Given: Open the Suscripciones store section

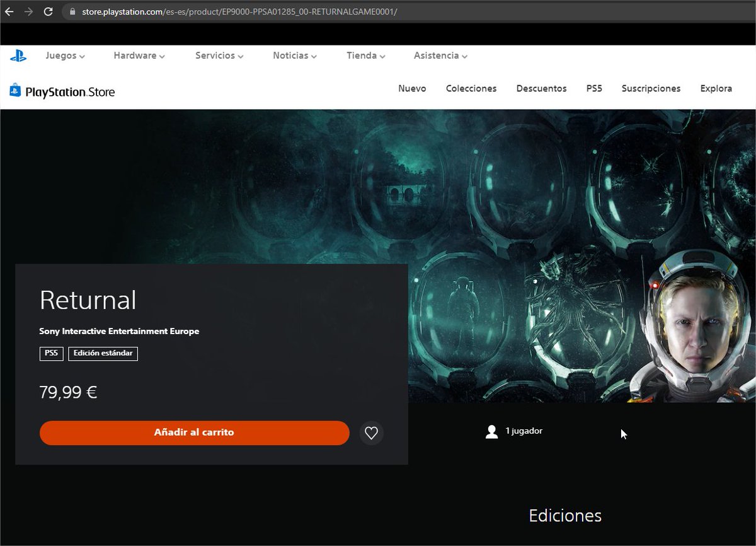Looking at the screenshot, I should (x=651, y=89).
